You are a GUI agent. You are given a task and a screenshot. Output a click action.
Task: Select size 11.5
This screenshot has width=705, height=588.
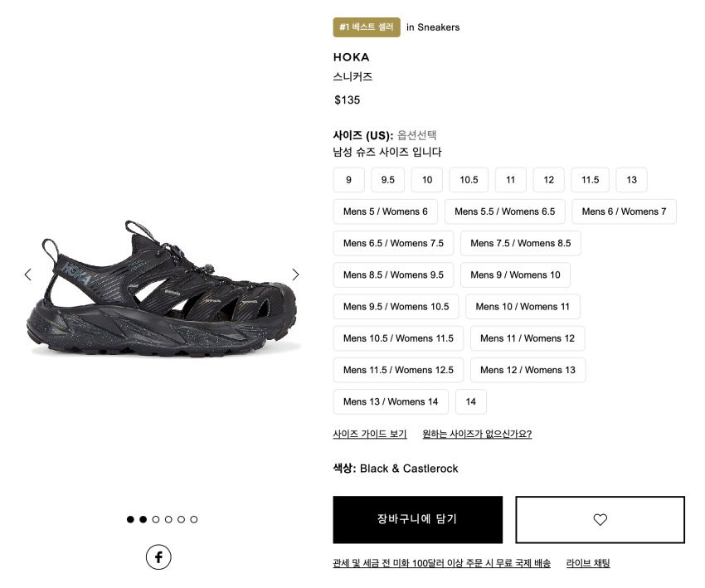590,180
